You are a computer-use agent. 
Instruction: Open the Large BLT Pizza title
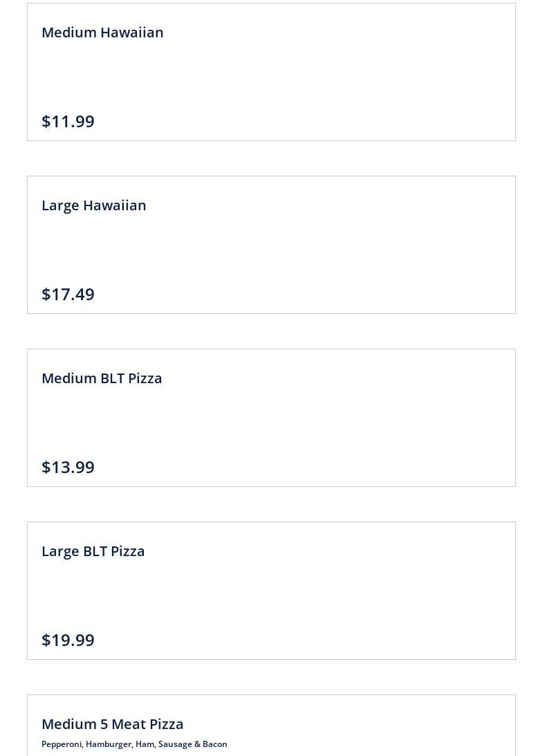coord(93,551)
